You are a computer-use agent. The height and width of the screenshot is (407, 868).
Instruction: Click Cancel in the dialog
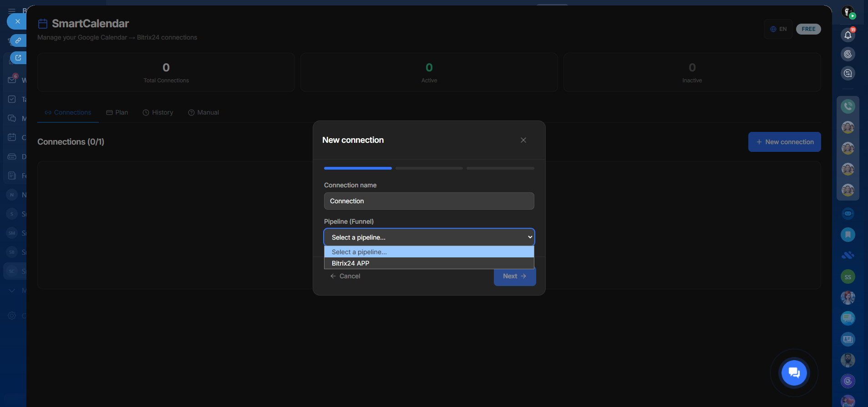[x=345, y=276]
